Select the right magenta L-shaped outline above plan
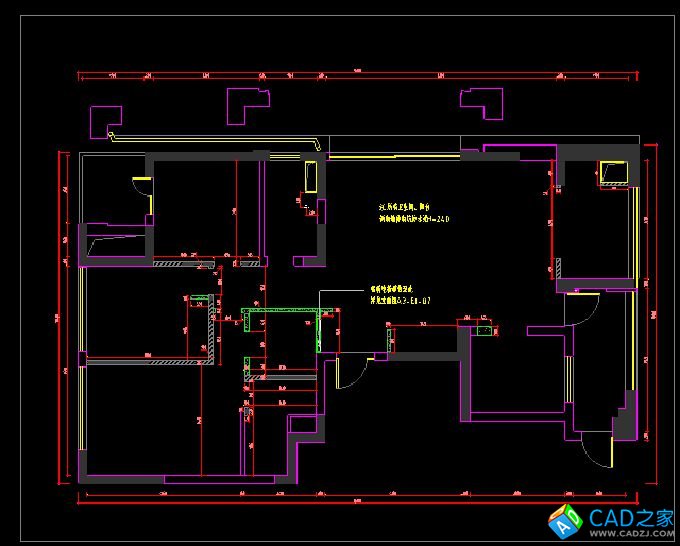 [482, 103]
